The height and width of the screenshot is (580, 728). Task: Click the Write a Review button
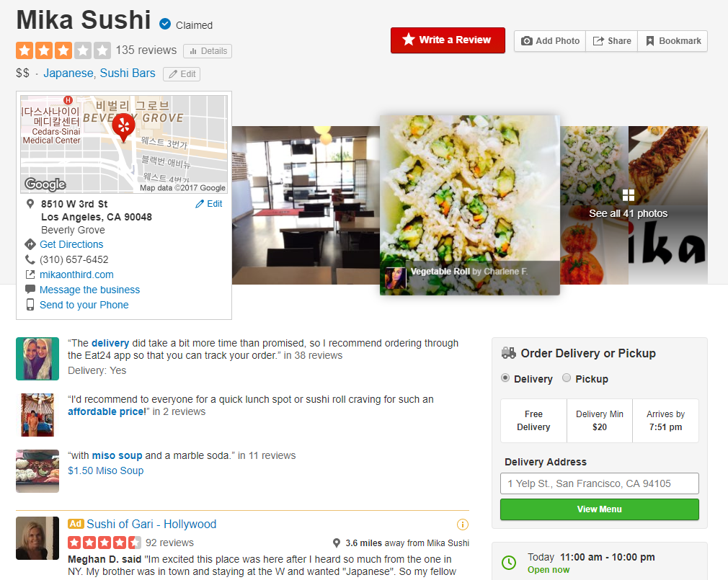(x=448, y=40)
